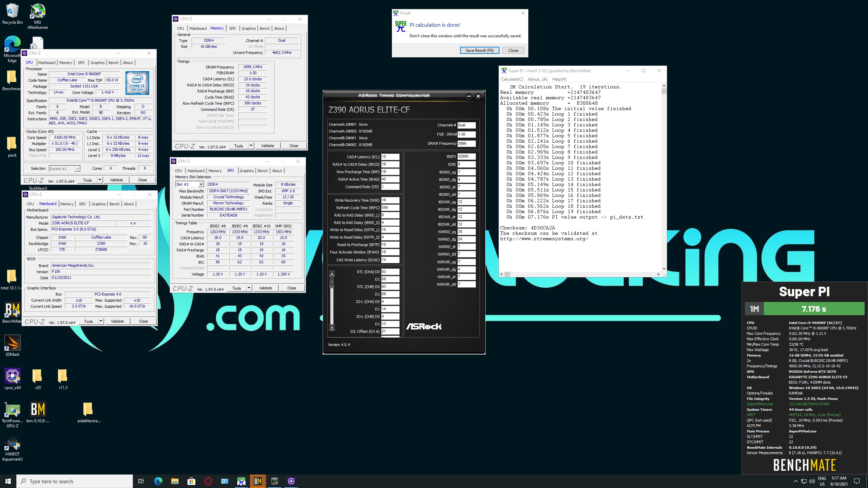Open the 3DMark desktop shortcut

(12, 346)
